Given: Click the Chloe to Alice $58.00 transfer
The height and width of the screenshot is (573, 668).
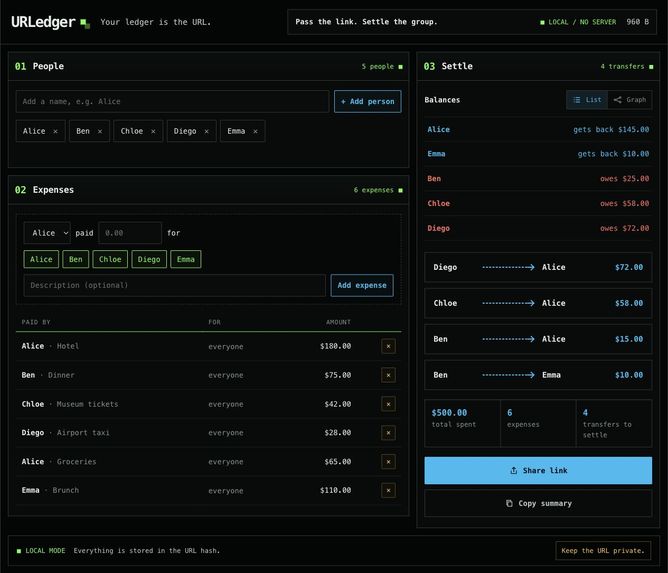Looking at the screenshot, I should tap(538, 303).
